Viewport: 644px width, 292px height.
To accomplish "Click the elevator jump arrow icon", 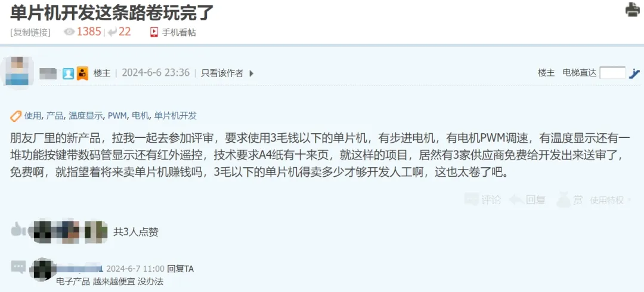I will 634,73.
